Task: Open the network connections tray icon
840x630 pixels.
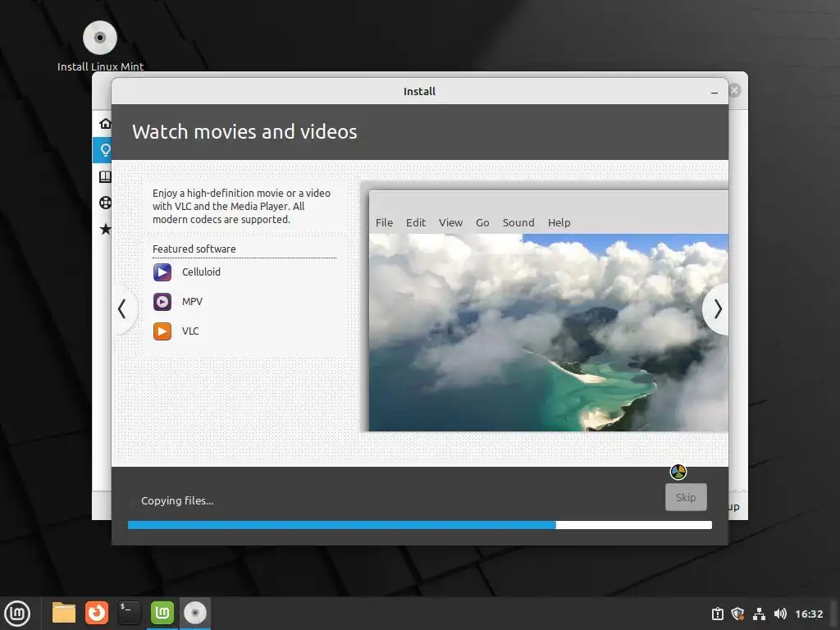Action: tap(759, 614)
